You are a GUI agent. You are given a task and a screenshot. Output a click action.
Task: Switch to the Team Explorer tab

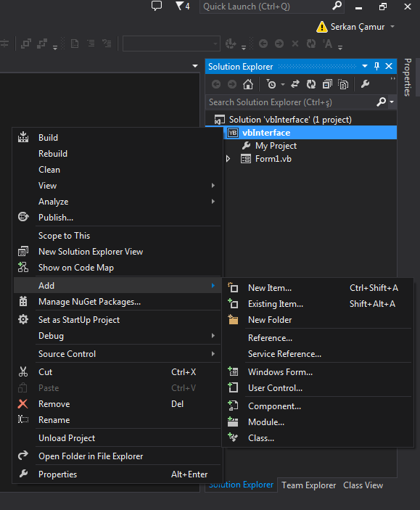coord(308,485)
